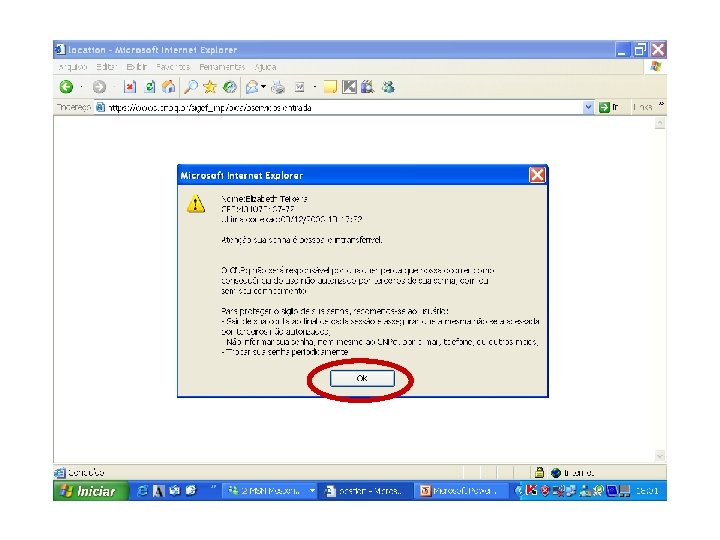Screen dimensions: 720x540
Task: Click the padlock security icon in status bar
Action: pyautogui.click(x=540, y=472)
